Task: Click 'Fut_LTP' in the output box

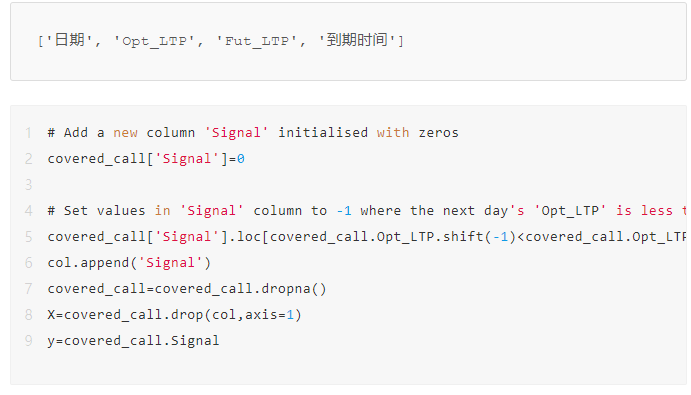Action: 257,41
